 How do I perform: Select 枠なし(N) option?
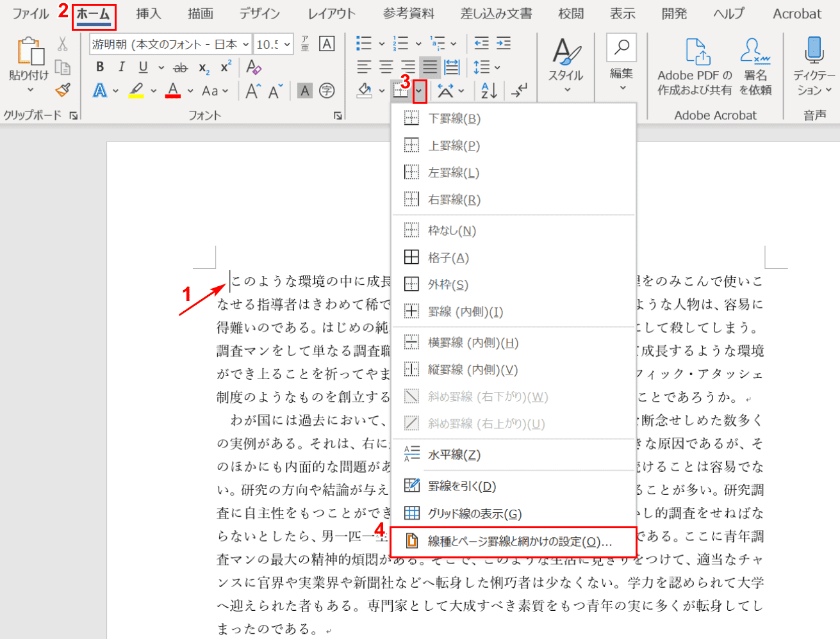pos(513,231)
